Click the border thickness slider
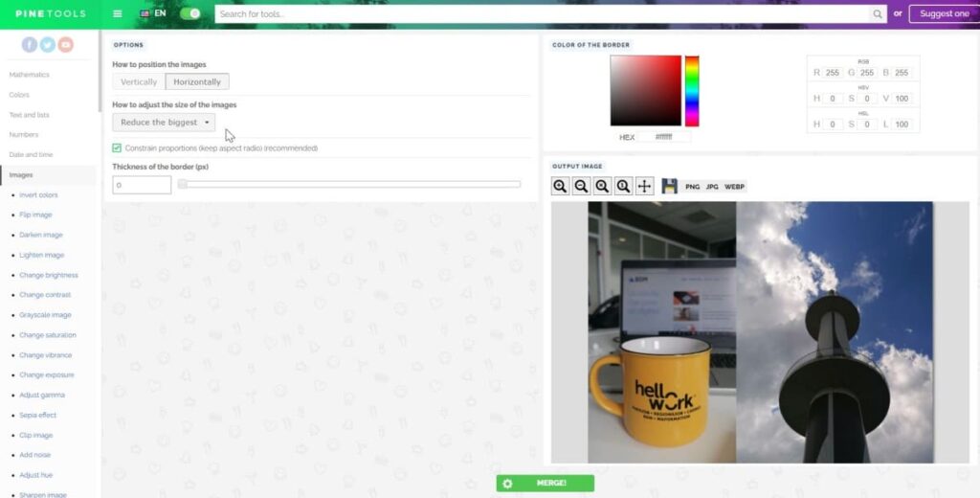Viewport: 980px width, 498px height. (x=349, y=184)
